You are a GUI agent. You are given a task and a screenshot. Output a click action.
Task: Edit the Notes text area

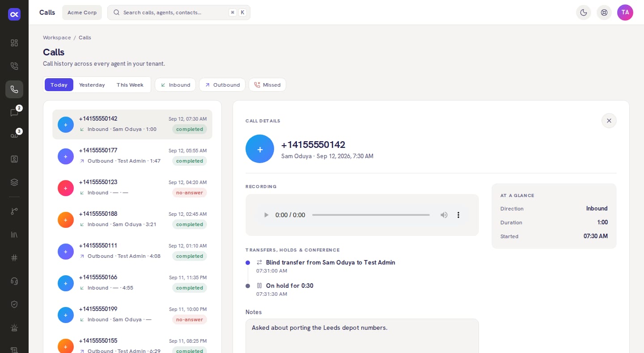[362, 336]
